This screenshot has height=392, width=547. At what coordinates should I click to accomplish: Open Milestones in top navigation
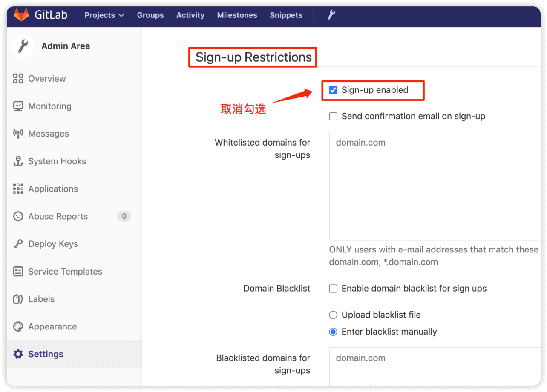(237, 15)
